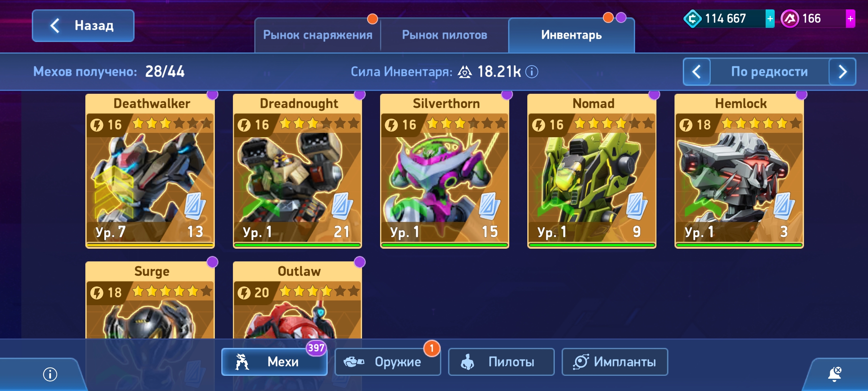This screenshot has width=868, height=391.
Task: Click the blueprint cards icon on Deathwalker
Action: tap(195, 206)
